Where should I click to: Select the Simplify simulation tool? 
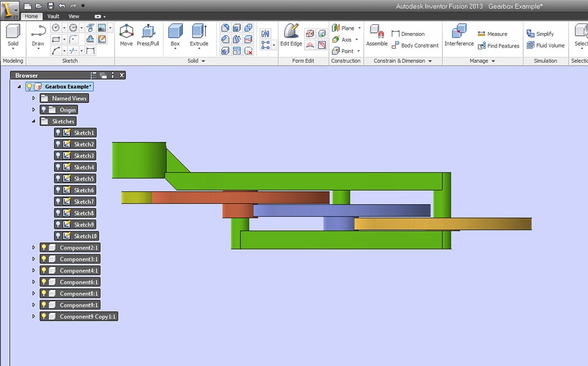pos(540,34)
